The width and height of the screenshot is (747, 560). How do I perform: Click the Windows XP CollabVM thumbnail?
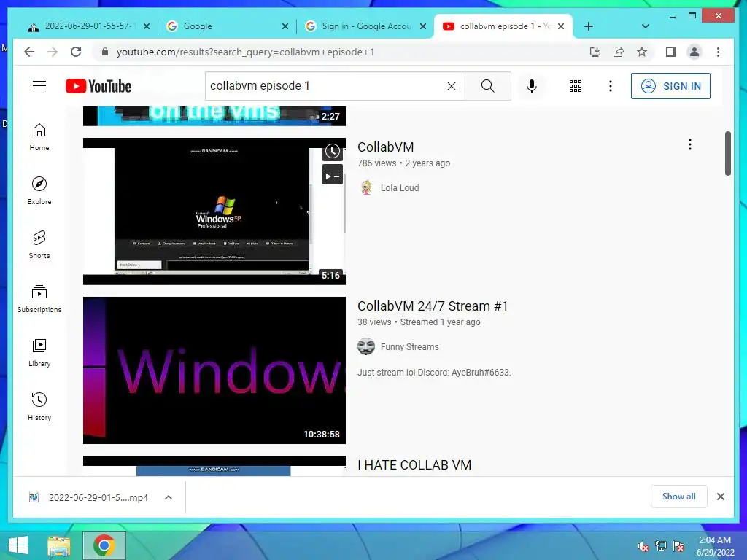214,211
